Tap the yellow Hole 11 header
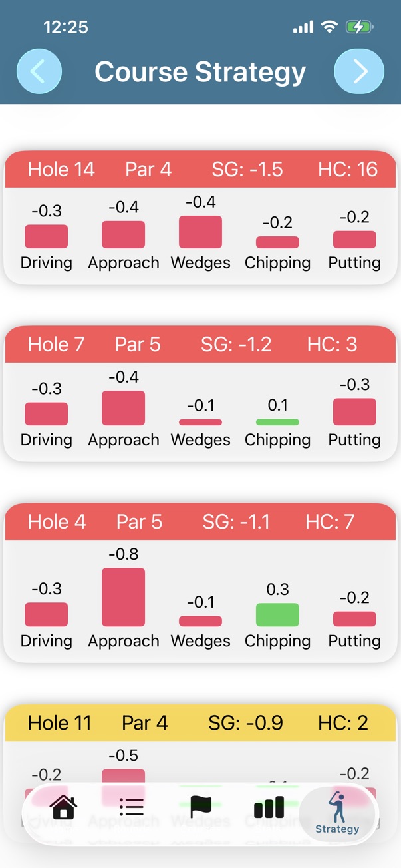 (x=200, y=723)
